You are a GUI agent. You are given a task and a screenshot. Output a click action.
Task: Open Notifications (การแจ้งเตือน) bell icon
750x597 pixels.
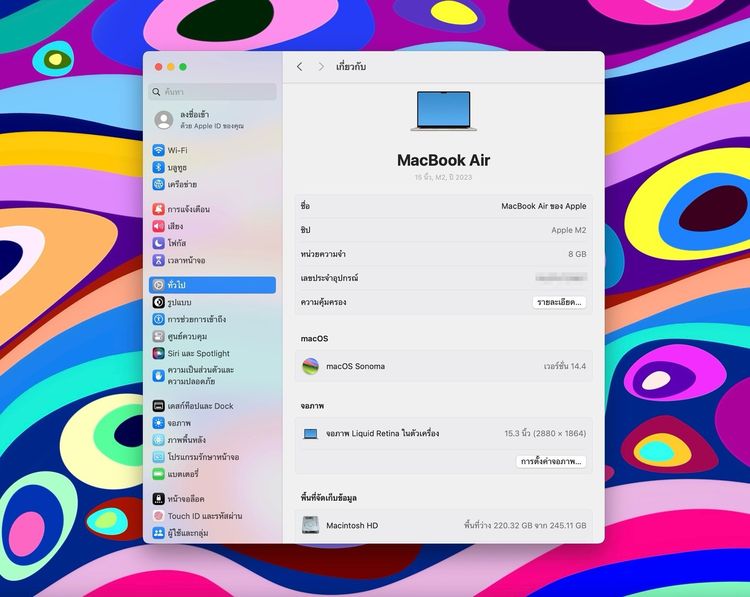[158, 209]
